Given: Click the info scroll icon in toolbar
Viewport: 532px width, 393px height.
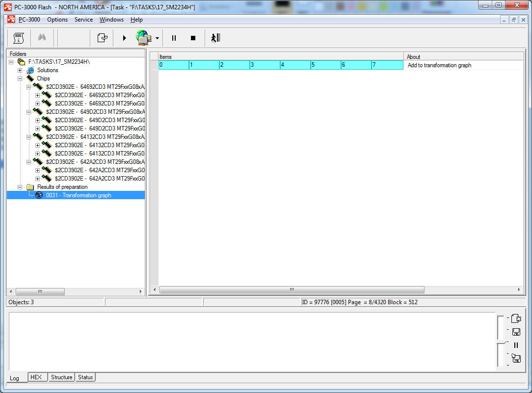Looking at the screenshot, I should tap(19, 38).
